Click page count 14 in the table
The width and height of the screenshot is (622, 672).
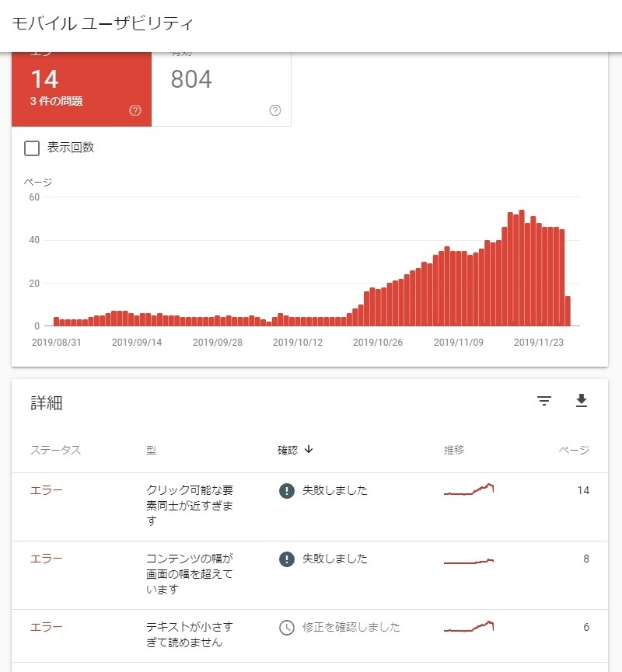[583, 490]
